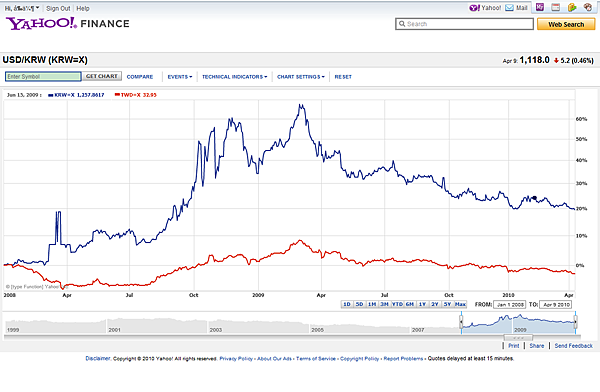600x392 pixels.
Task: Select the 5D time range
Action: (x=359, y=304)
